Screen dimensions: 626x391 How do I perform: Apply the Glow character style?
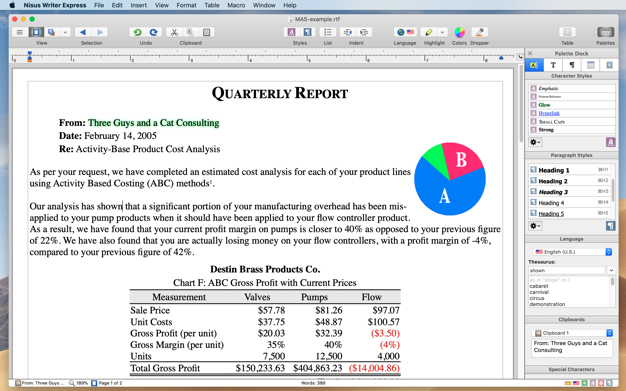[x=572, y=105]
